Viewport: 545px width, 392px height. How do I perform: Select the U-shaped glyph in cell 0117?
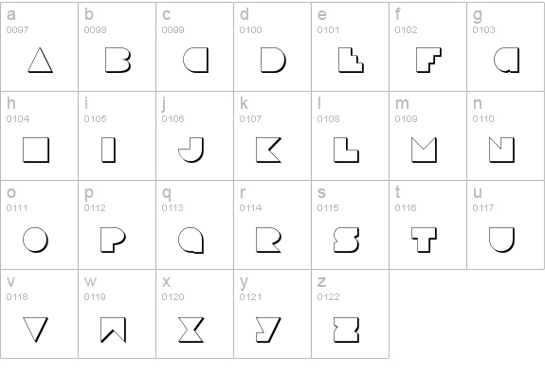click(501, 240)
